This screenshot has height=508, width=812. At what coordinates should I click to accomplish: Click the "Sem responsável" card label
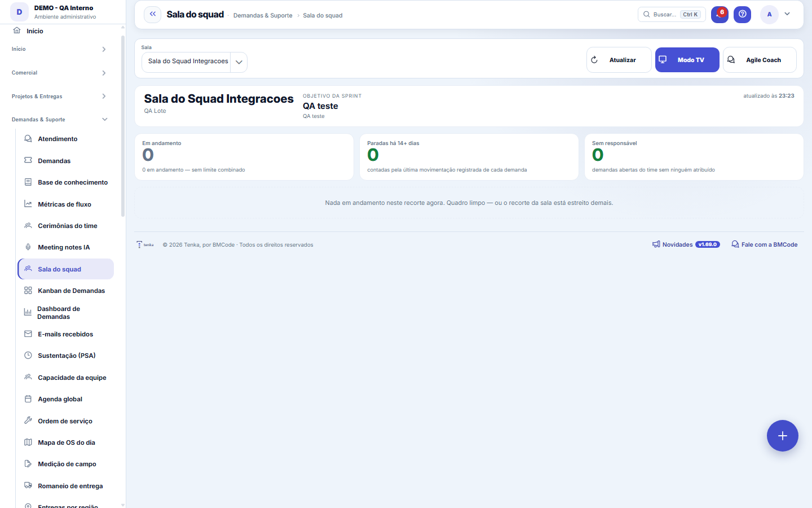tap(614, 143)
